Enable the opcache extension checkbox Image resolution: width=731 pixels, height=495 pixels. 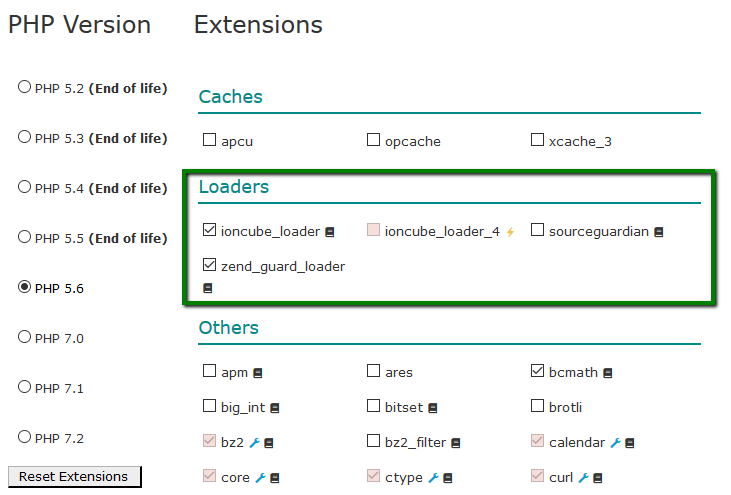tap(373, 139)
